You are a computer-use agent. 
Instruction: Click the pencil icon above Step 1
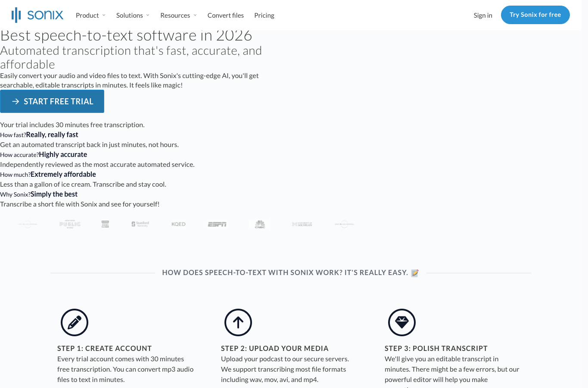pyautogui.click(x=75, y=322)
